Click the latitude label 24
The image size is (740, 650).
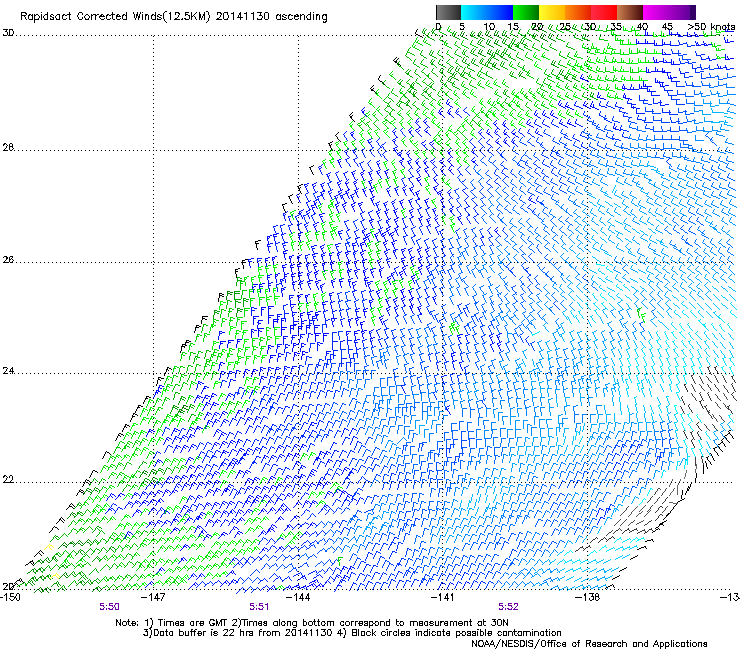click(x=8, y=371)
